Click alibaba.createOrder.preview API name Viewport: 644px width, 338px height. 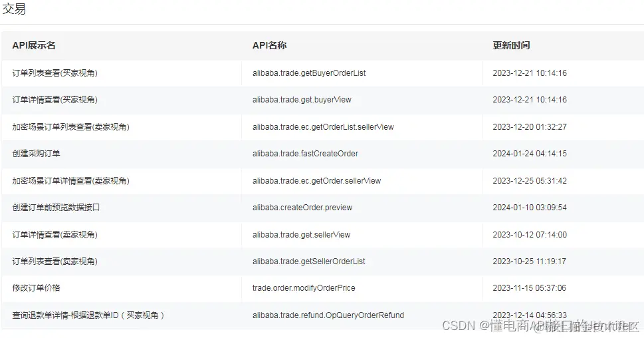coord(302,208)
